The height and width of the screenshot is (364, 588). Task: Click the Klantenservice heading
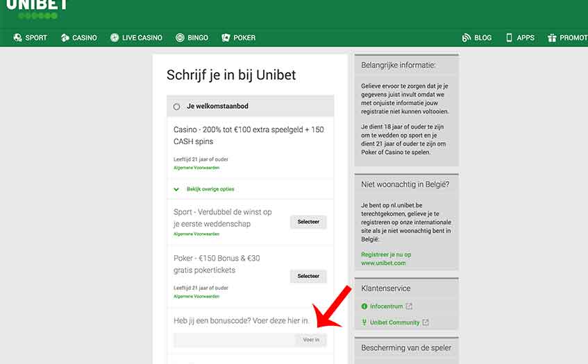385,288
